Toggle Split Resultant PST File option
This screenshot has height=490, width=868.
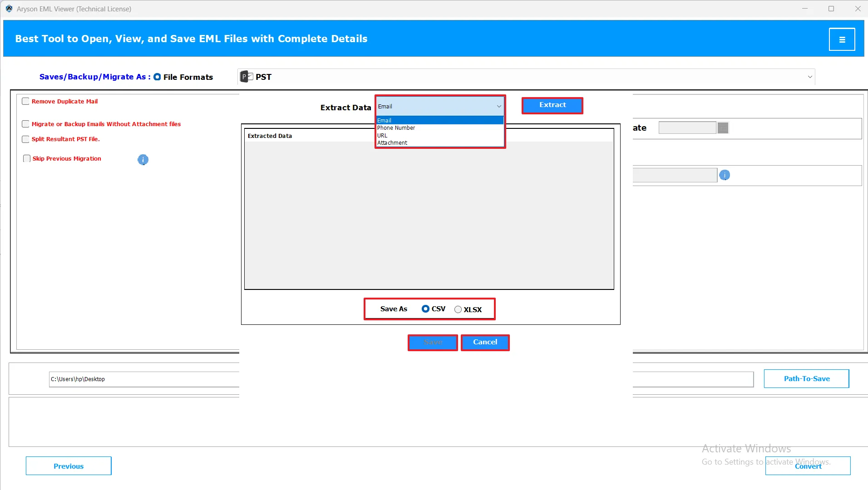(x=26, y=139)
